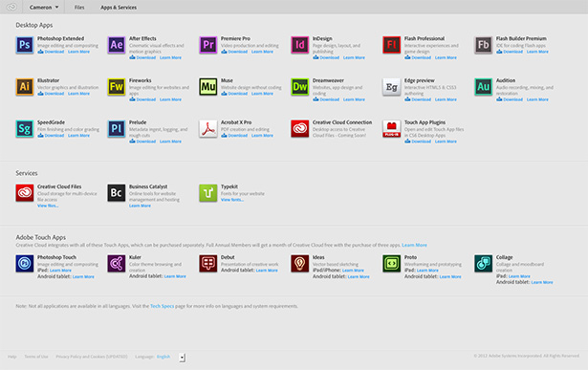This screenshot has width=588, height=370.
Task: Download Edge preview
Action: click(418, 99)
